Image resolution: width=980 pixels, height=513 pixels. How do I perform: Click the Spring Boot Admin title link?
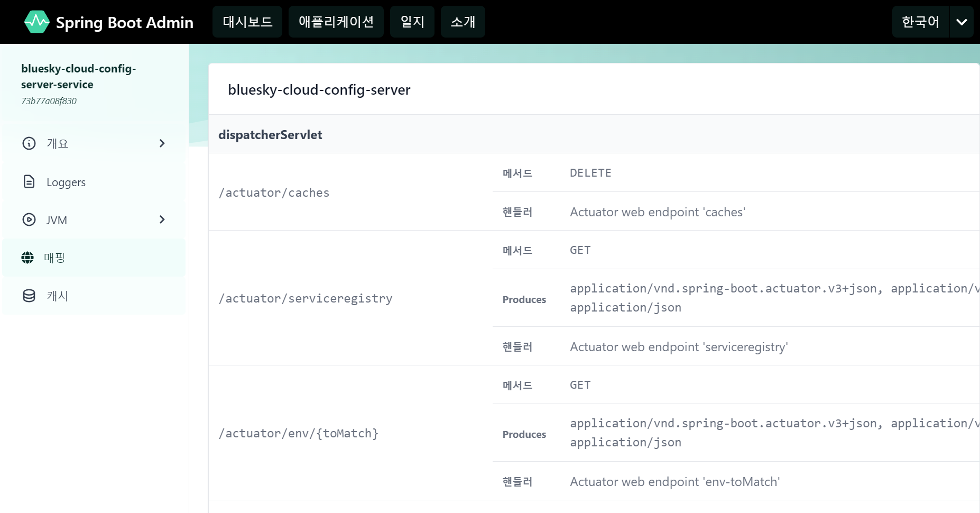coord(125,23)
